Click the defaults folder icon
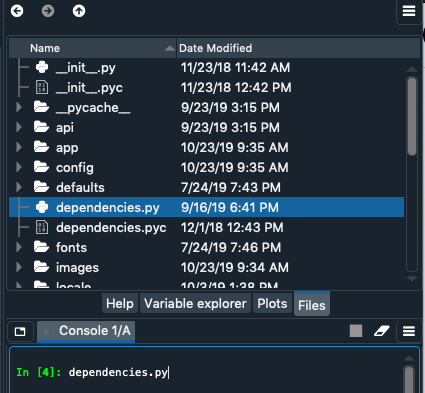The width and height of the screenshot is (425, 393). point(42,187)
